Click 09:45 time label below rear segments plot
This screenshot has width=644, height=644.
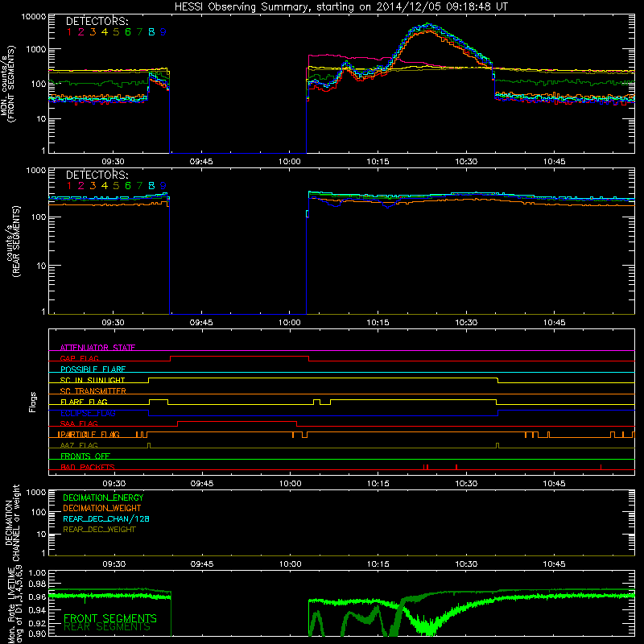pos(201,323)
